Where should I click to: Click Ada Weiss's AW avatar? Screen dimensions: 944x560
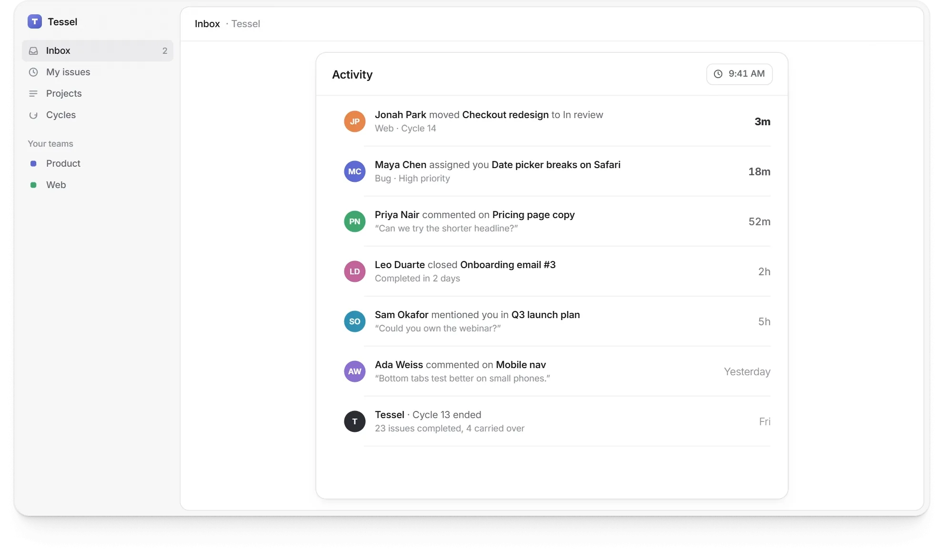pyautogui.click(x=355, y=371)
